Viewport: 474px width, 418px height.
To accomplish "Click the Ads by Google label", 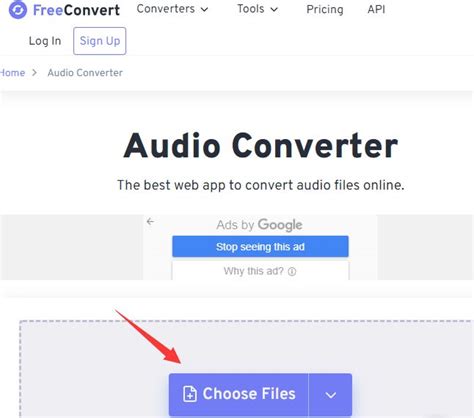I will click(259, 225).
